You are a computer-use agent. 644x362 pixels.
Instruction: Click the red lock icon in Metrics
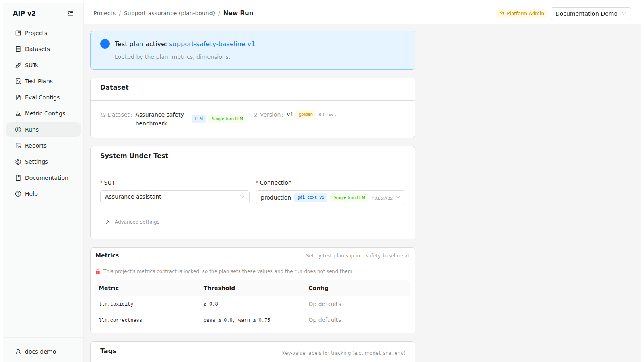[x=98, y=271]
